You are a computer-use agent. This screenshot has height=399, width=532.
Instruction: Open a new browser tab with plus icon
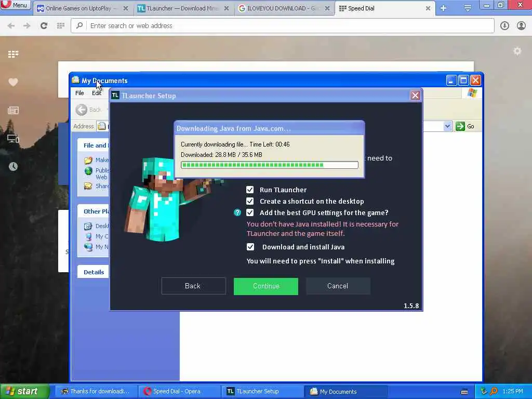443,8
